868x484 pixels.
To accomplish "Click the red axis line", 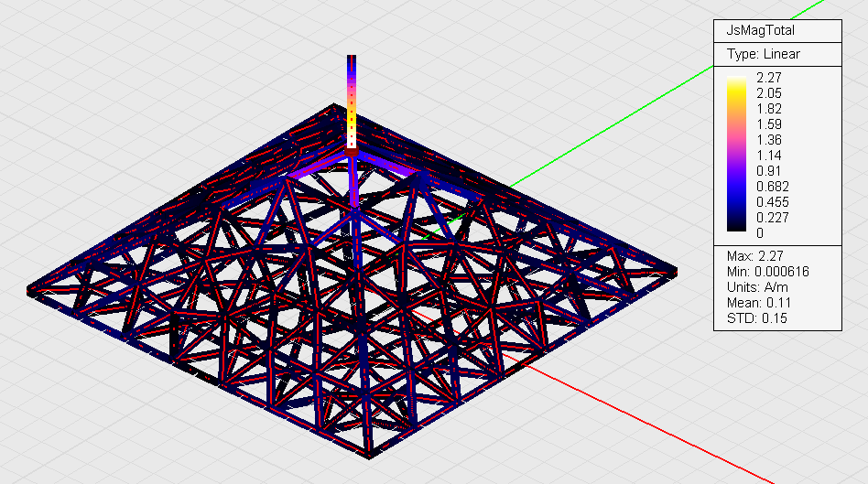I will point(641,422).
